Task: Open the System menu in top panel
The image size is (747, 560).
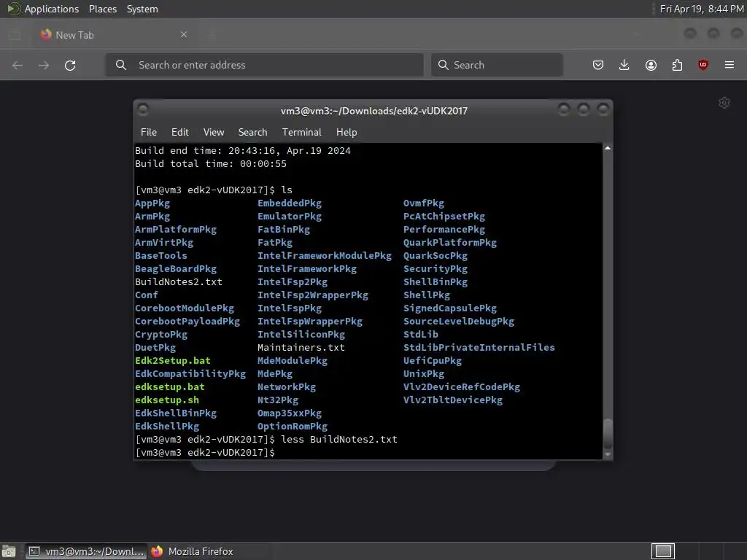Action: 142,9
